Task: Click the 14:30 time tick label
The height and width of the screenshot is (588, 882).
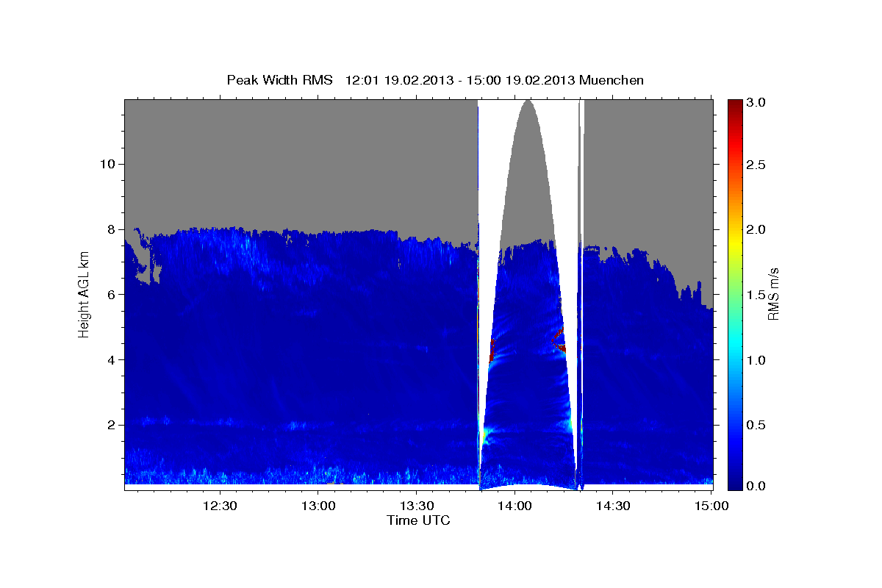Action: [613, 506]
